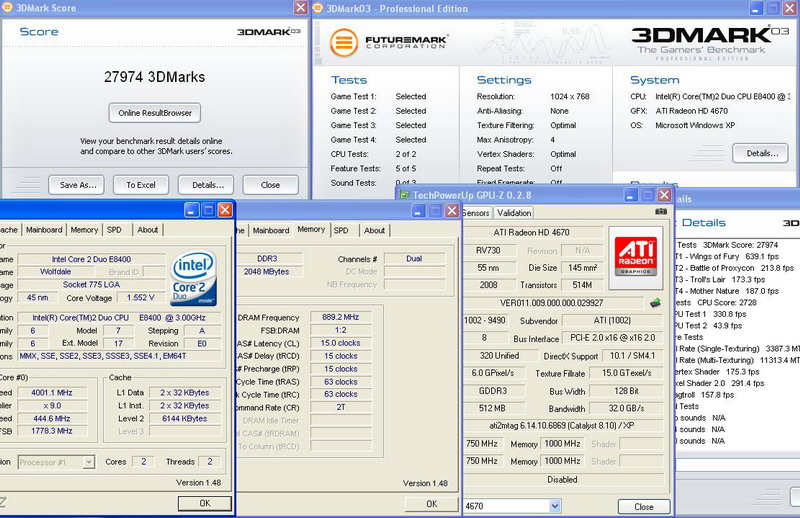Viewport: 800px width, 518px height.
Task: Click the Online ResultBrowser button
Action: (155, 113)
